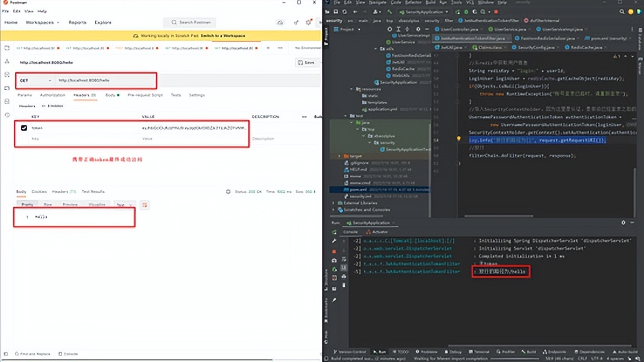
Task: Open Workspaces dropdown in Postman
Action: (42, 22)
